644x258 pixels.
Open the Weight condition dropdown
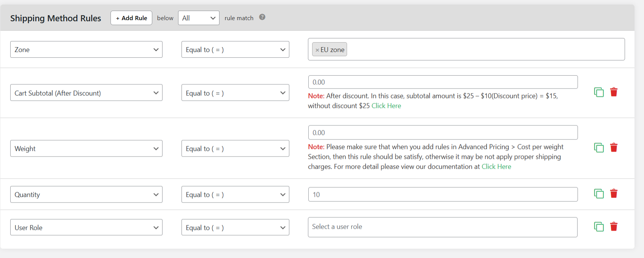[x=86, y=149]
